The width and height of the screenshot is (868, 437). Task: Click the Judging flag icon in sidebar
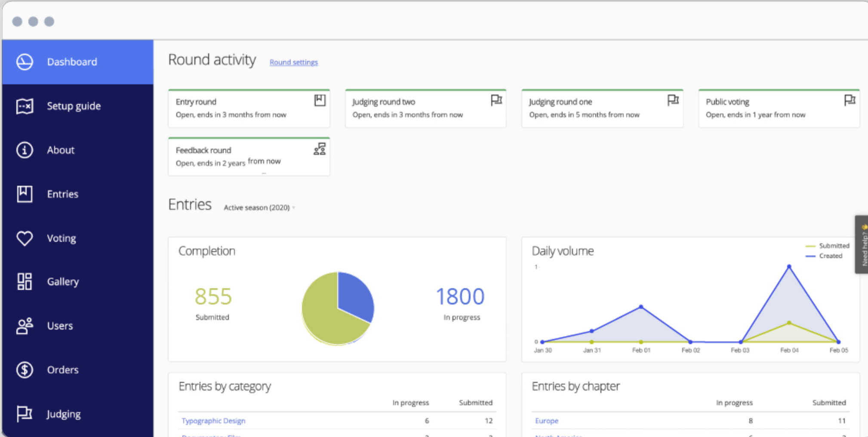(25, 414)
